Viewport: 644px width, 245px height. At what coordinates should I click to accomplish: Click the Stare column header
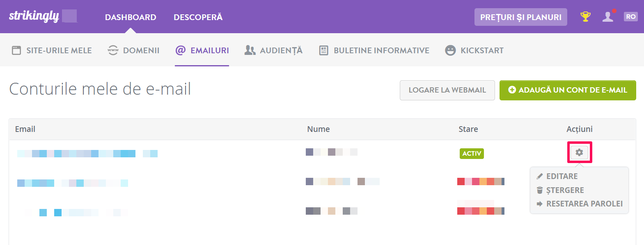pos(468,129)
